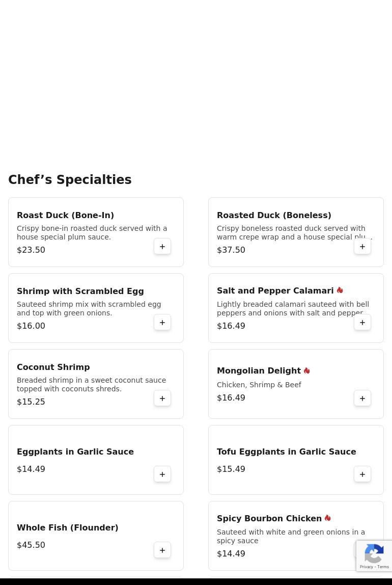The image size is (392, 585).
Task: Add Roast Duck (Bone-In) to cart
Action: [162, 247]
